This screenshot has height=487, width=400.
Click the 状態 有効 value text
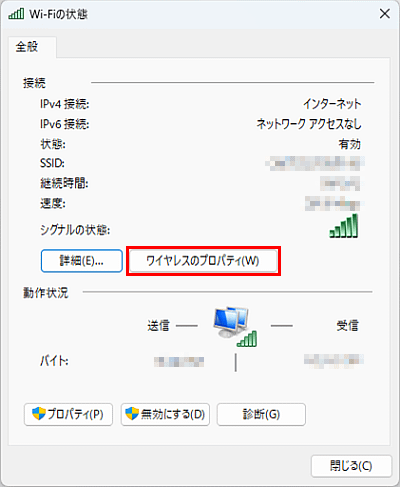tap(350, 144)
